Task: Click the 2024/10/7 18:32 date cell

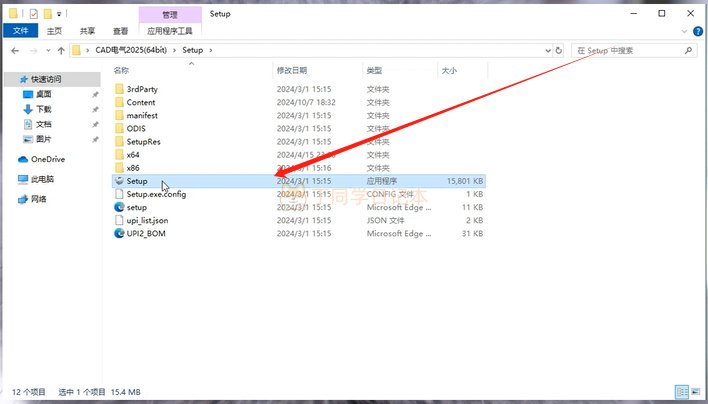Action: point(306,102)
